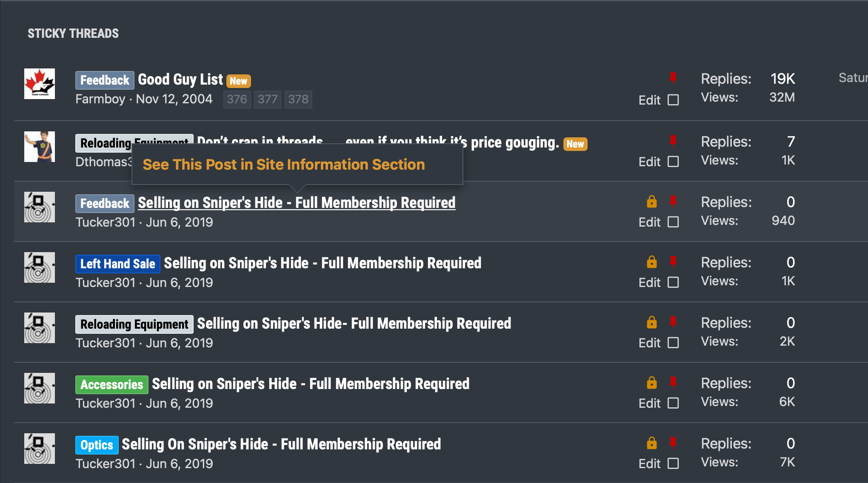
Task: Open Farmboy's user profile link
Action: 100,99
